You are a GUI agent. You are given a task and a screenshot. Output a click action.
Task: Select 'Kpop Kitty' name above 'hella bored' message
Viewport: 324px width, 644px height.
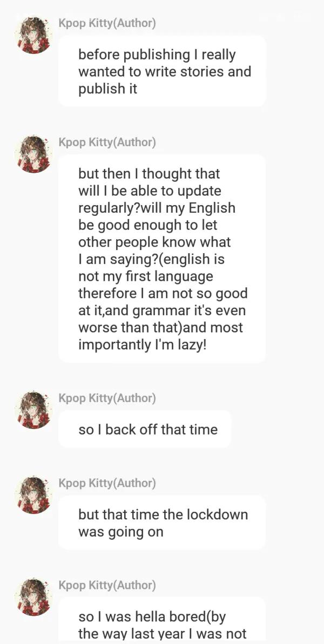click(x=85, y=586)
